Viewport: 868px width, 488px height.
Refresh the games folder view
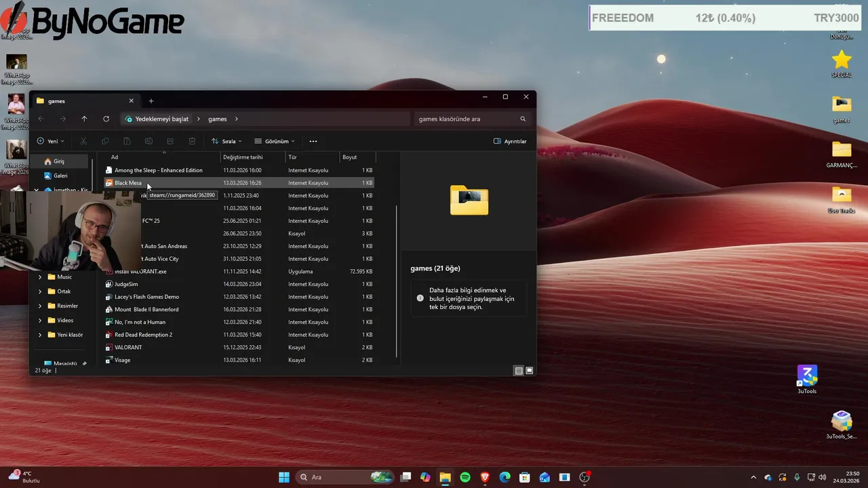point(106,119)
